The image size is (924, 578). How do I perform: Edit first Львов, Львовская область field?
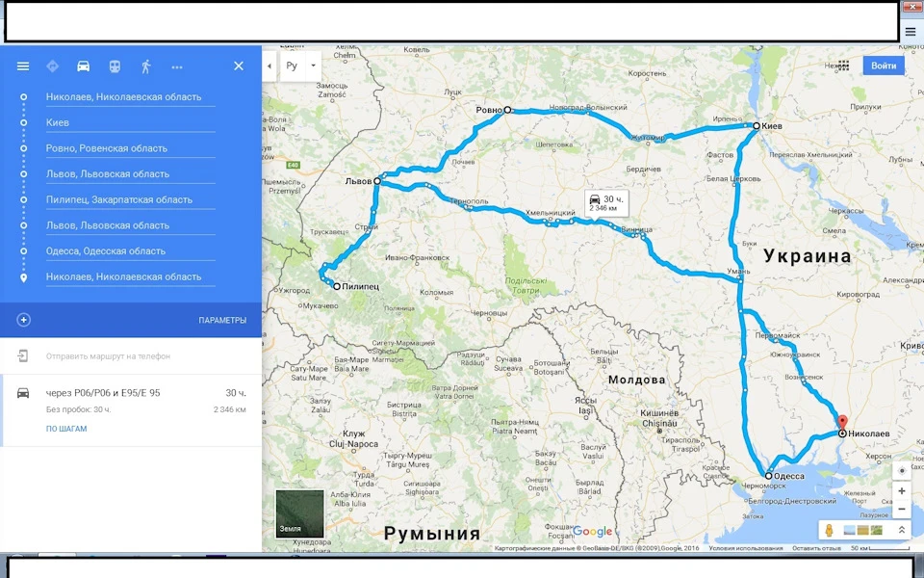[130, 174]
